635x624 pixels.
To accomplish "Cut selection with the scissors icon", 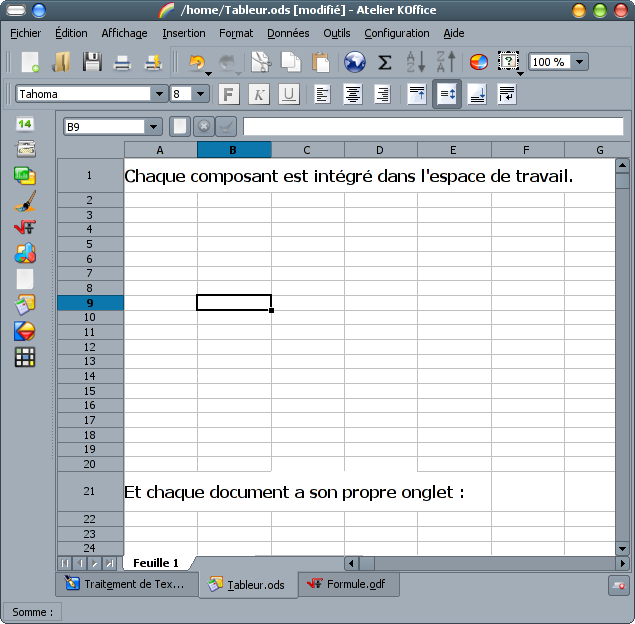I will pos(261,62).
